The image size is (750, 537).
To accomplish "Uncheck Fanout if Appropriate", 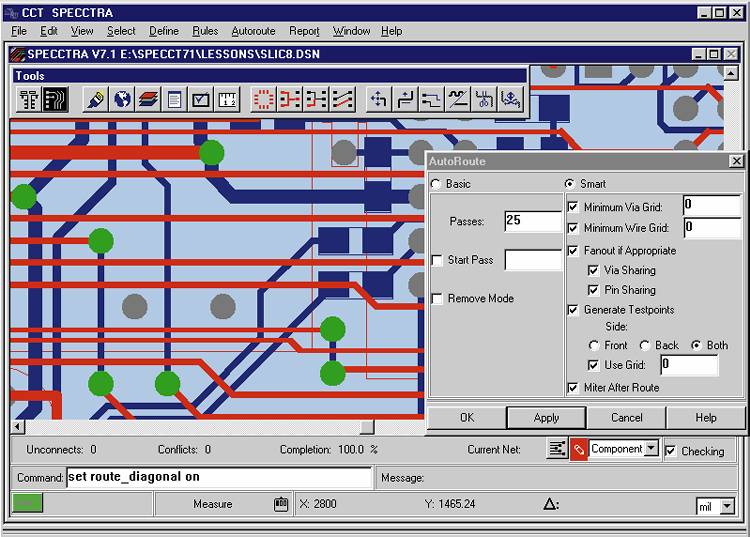I will click(573, 251).
